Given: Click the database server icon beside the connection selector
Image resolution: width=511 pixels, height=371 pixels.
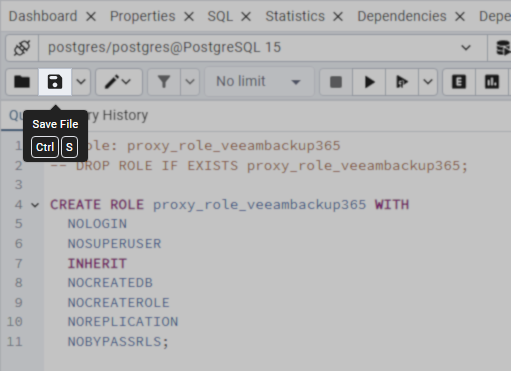Looking at the screenshot, I should click(502, 48).
